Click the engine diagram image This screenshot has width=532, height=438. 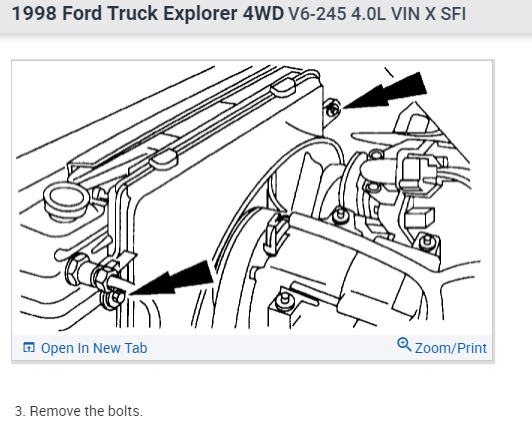coord(252,197)
